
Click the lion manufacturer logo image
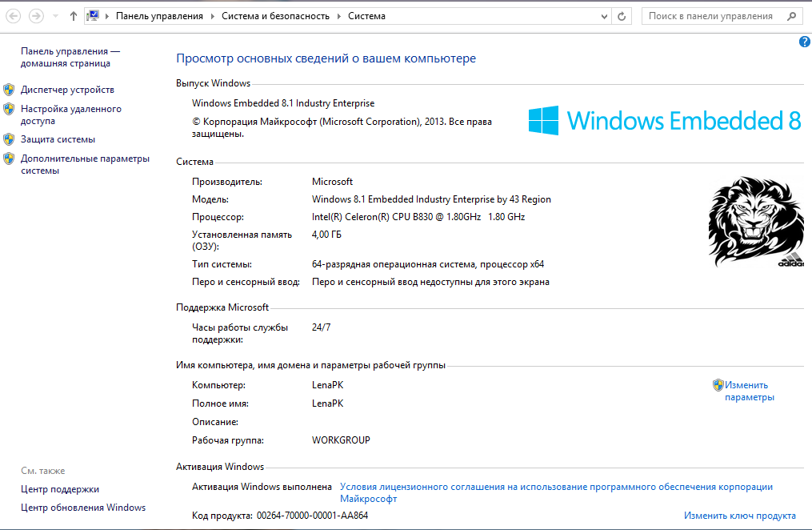tap(756, 222)
